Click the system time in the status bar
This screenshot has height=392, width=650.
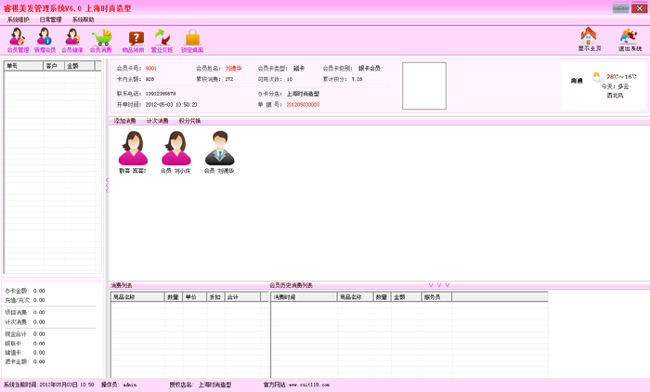click(x=49, y=385)
